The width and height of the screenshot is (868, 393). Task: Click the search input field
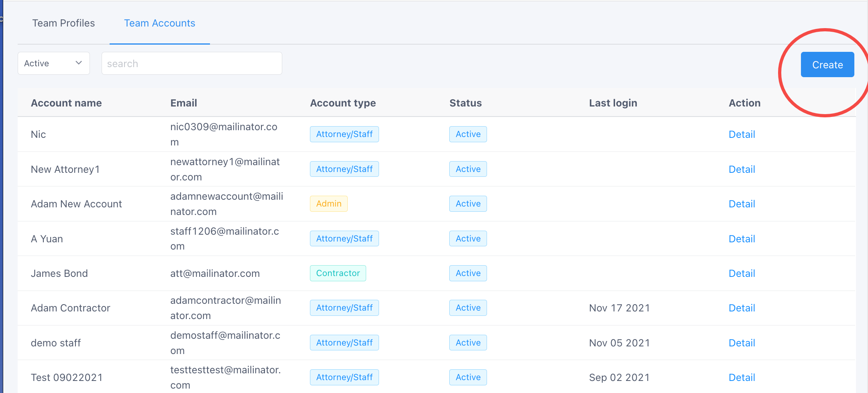(192, 63)
